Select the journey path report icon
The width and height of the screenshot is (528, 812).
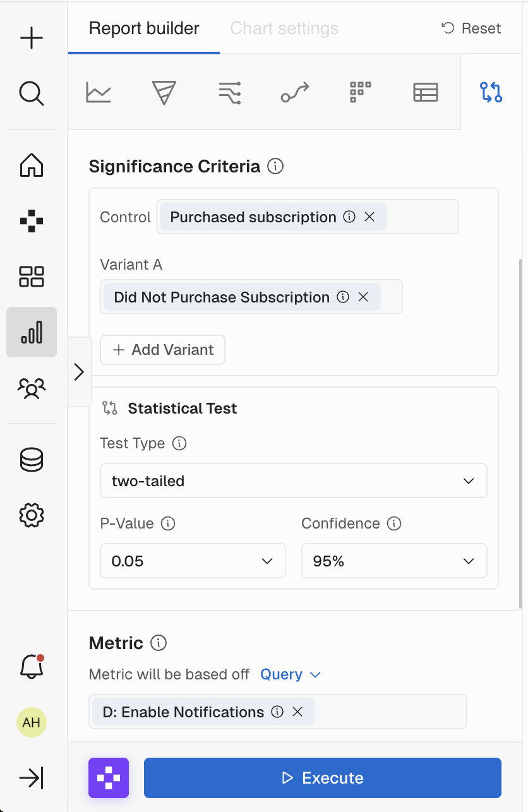295,92
